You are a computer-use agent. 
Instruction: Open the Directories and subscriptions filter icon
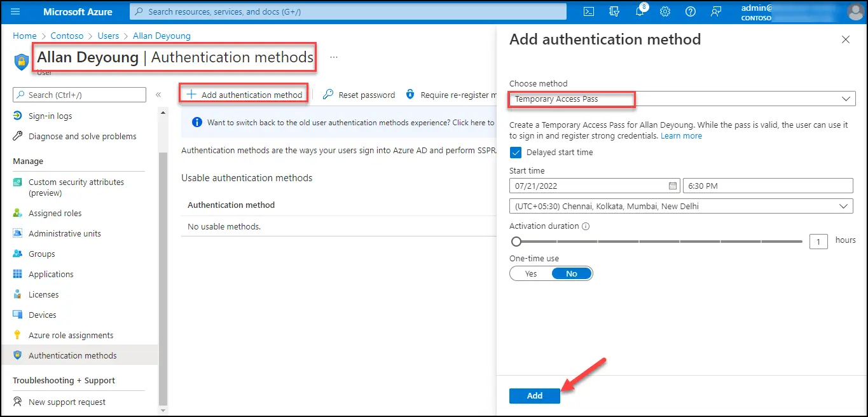[x=614, y=12]
